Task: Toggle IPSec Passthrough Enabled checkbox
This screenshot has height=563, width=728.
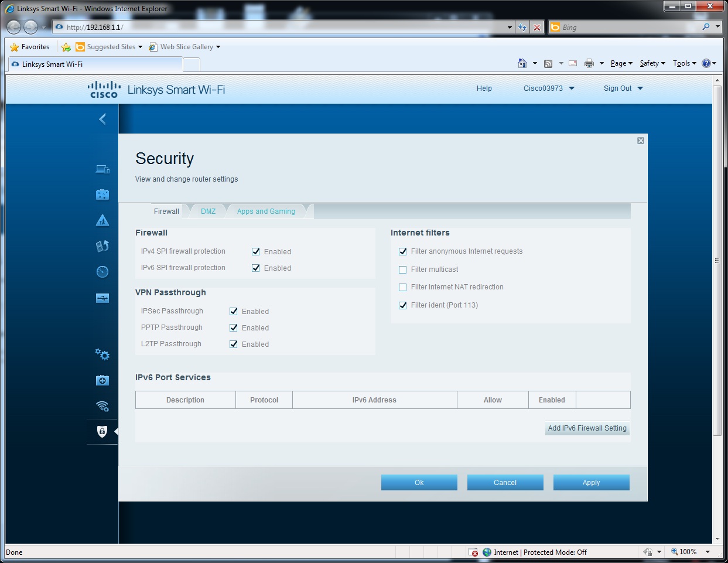Action: pyautogui.click(x=234, y=311)
